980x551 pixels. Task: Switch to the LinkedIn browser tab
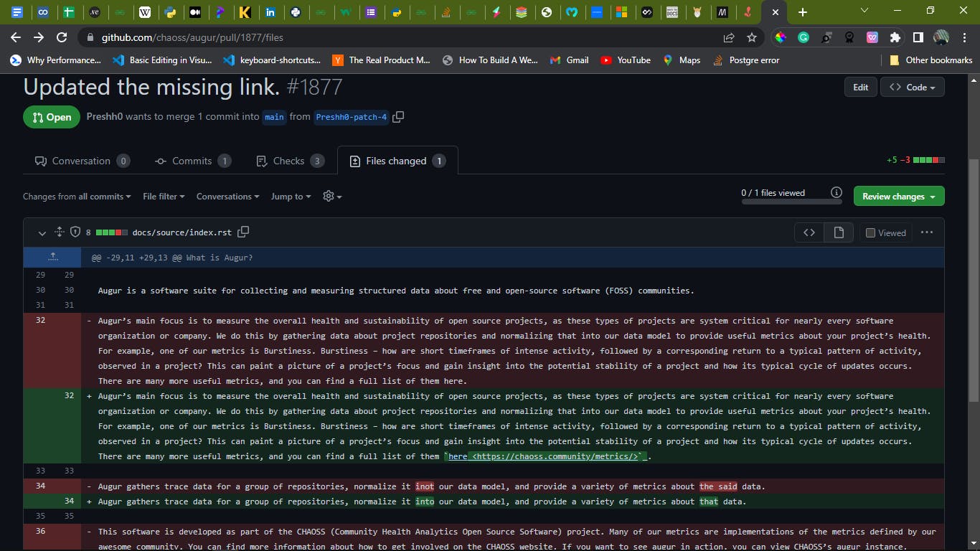coord(270,12)
